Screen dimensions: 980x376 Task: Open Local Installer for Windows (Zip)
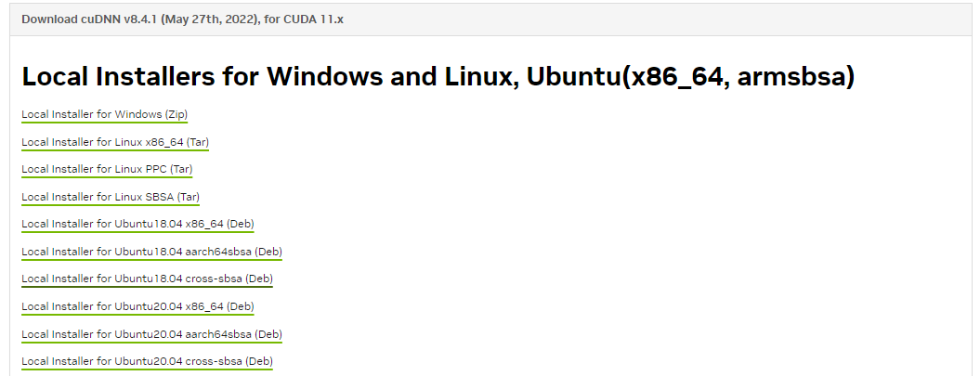(104, 115)
